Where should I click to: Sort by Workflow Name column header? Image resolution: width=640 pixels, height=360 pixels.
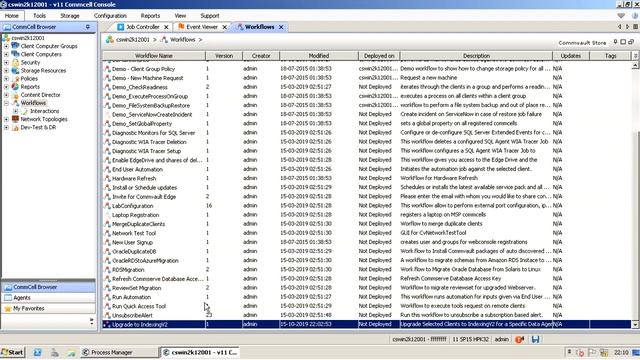[153, 56]
